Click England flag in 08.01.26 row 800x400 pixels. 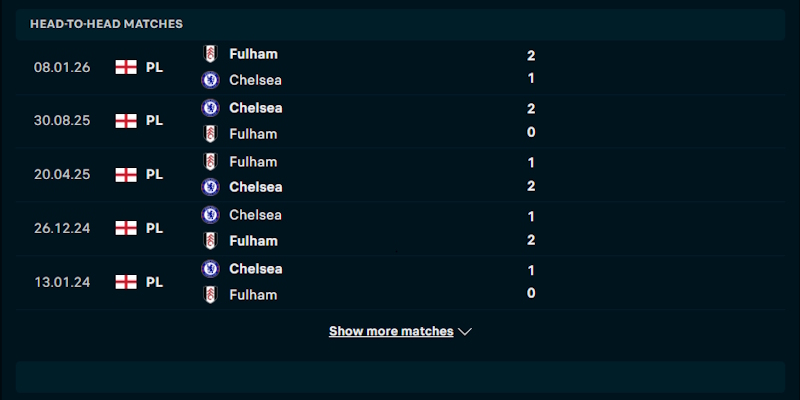(x=126, y=67)
